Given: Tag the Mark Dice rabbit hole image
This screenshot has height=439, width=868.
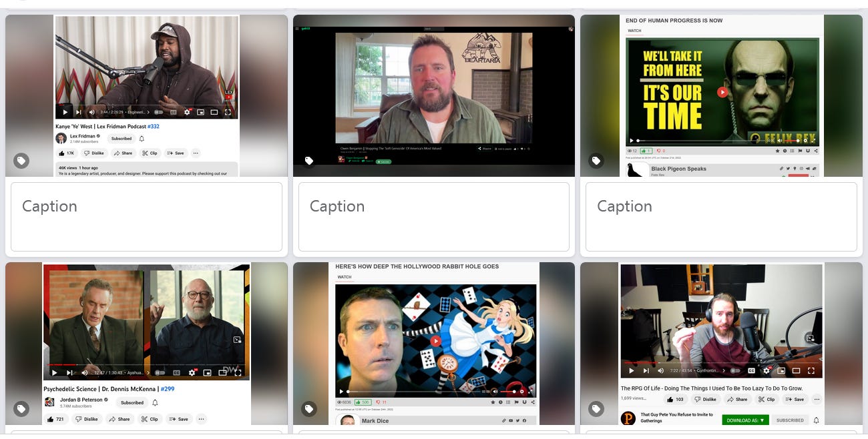Looking at the screenshot, I should click(309, 409).
